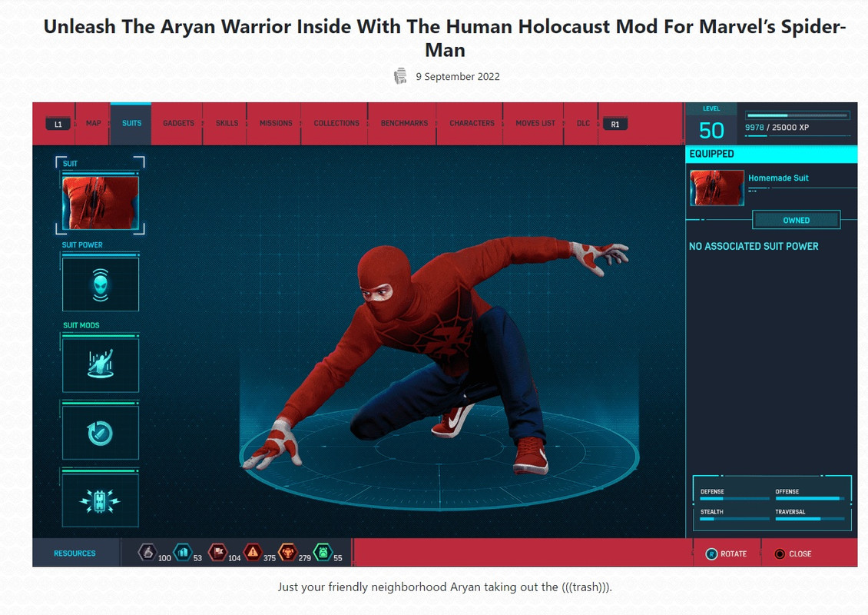Click the orange resource icon showing 279
The width and height of the screenshot is (868, 615).
[288, 552]
